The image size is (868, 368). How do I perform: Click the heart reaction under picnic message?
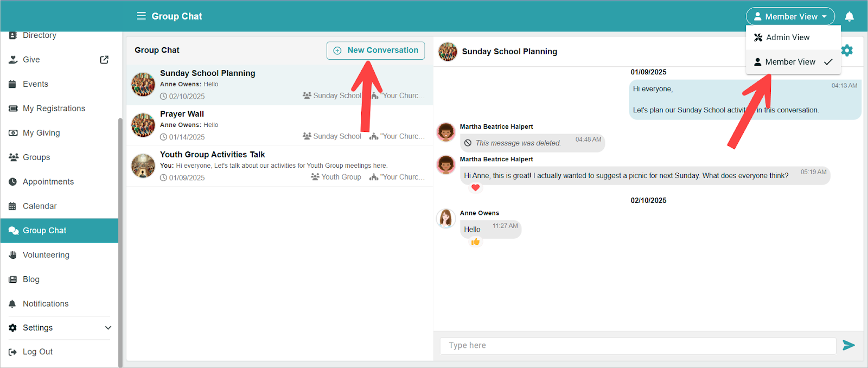pyautogui.click(x=475, y=188)
